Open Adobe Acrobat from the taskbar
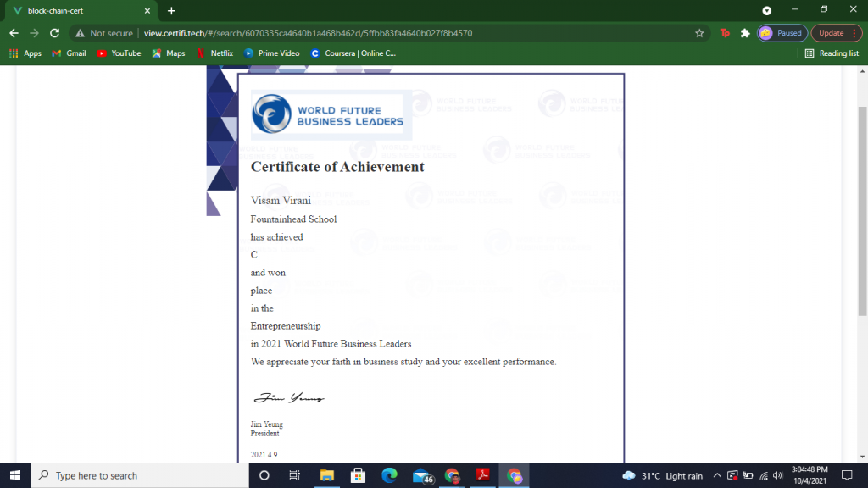The image size is (868, 488). click(482, 475)
